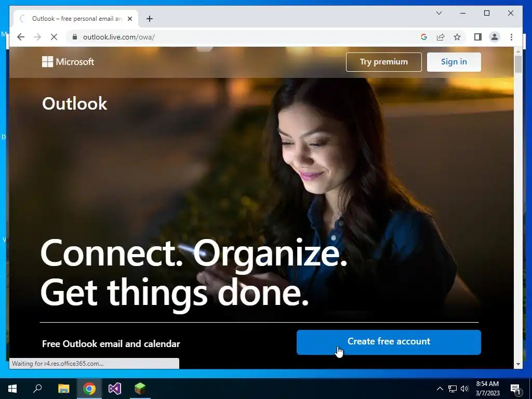
Task: Launch Visual Studio from taskbar
Action: 115,389
